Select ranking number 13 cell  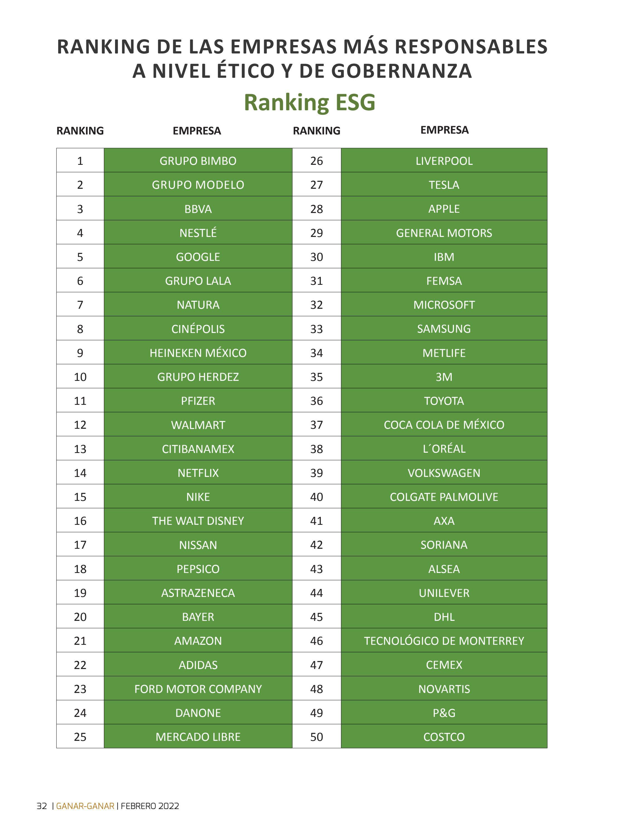click(x=80, y=449)
